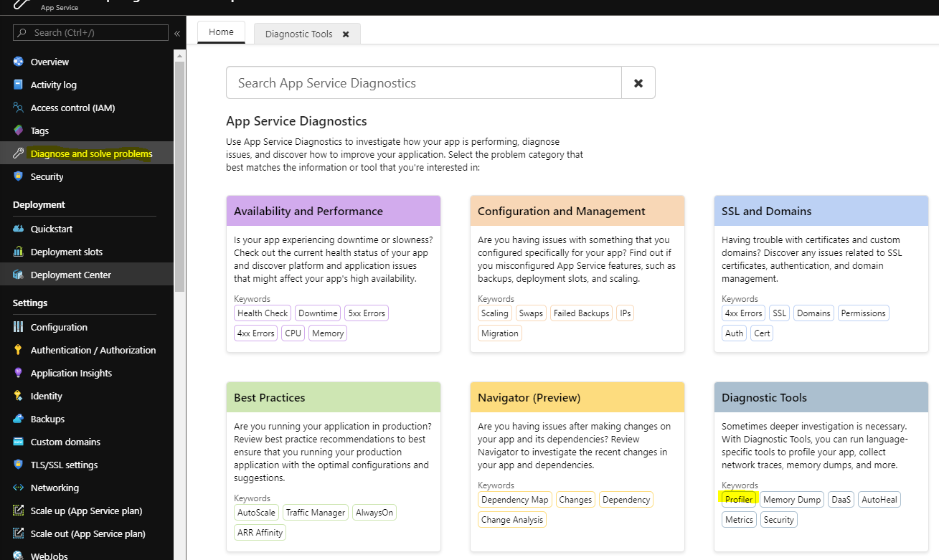The width and height of the screenshot is (939, 560).
Task: Select the AutoScale keyword
Action: [x=256, y=513]
